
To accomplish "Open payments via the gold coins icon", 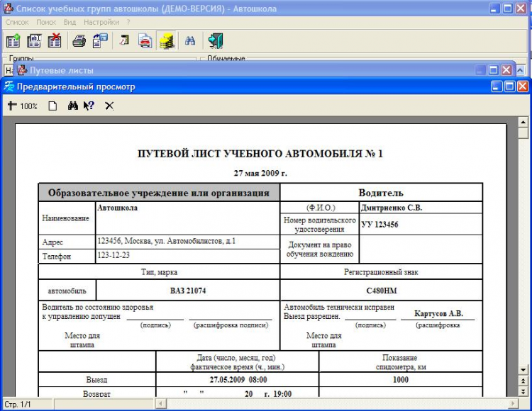I will click(x=167, y=41).
